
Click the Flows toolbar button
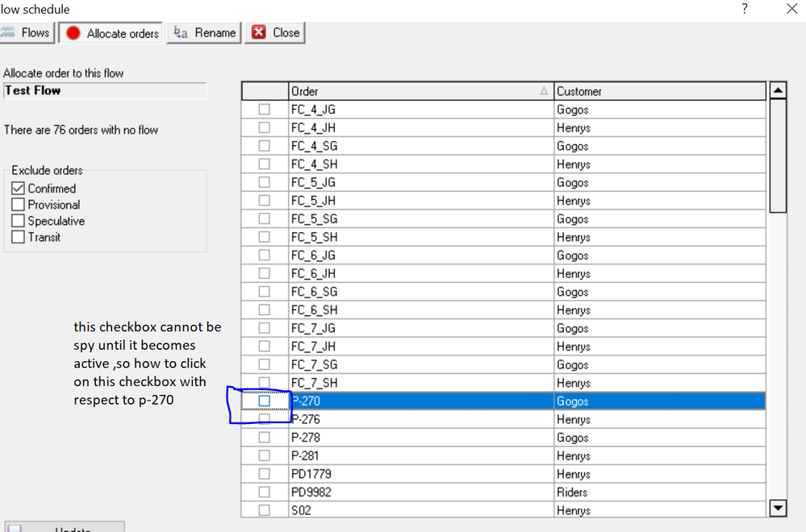coord(26,33)
